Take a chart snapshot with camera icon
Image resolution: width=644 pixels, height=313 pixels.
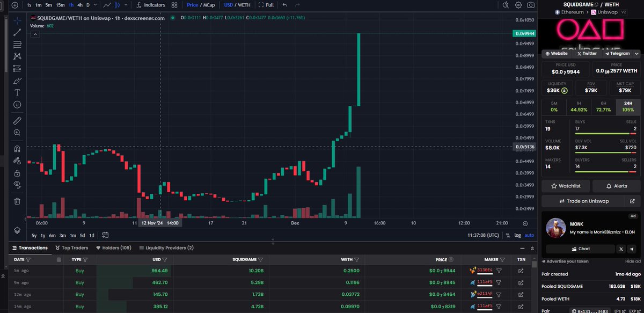[x=531, y=5]
